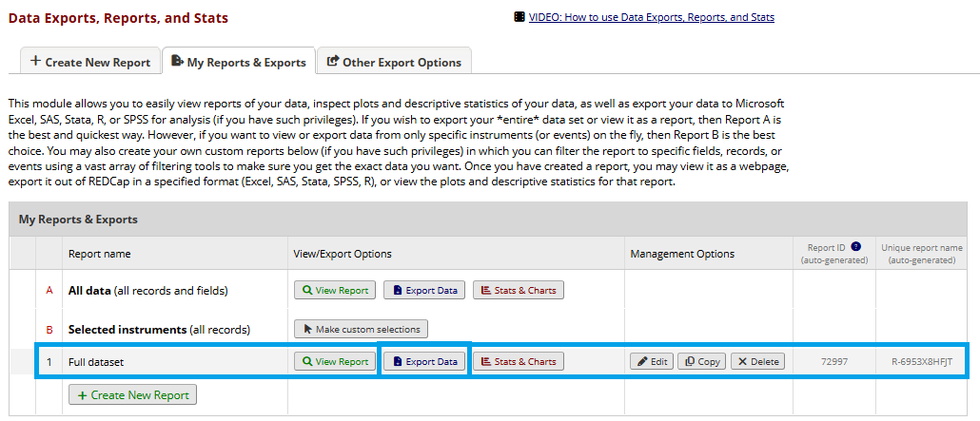Click the film icon beside the video link

point(519,17)
